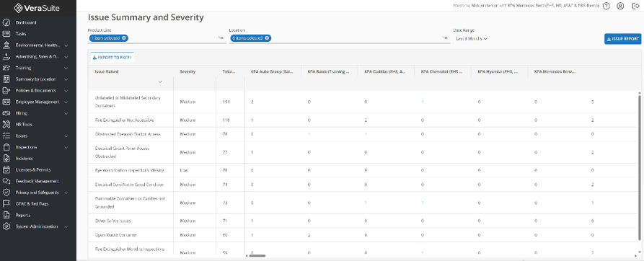Screen dimensions: 644x261
Task: Click the KPA Chevrolet column header
Action: click(441, 71)
